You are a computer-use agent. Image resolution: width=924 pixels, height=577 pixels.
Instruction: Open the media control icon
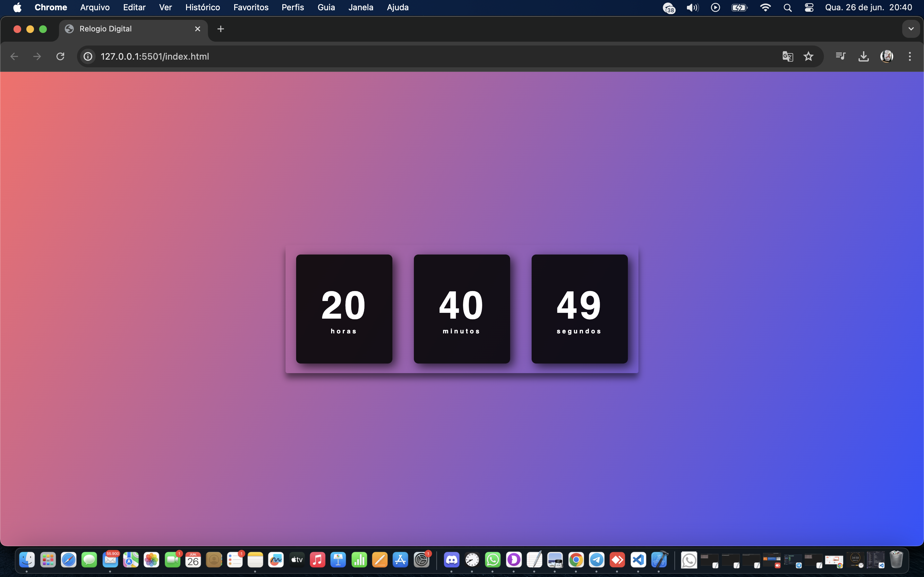click(840, 56)
